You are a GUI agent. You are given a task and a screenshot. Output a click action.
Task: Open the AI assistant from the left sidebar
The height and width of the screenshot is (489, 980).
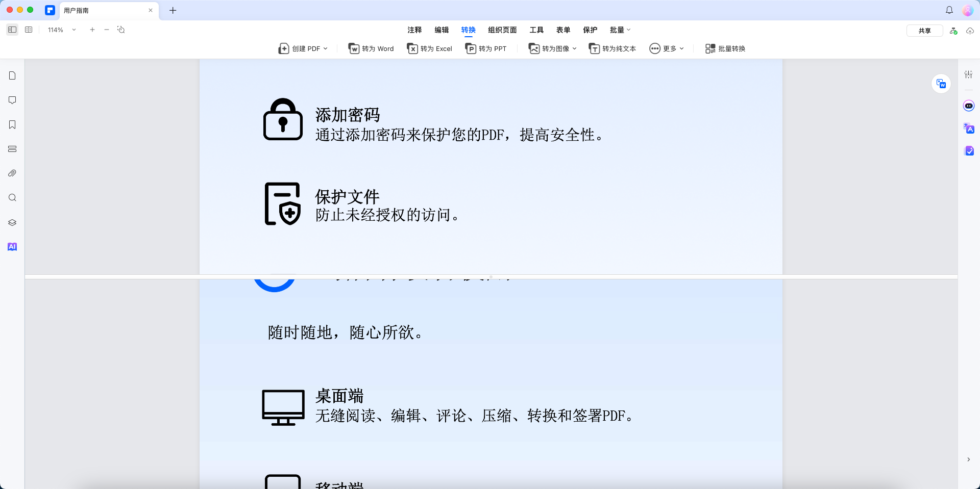pos(12,246)
